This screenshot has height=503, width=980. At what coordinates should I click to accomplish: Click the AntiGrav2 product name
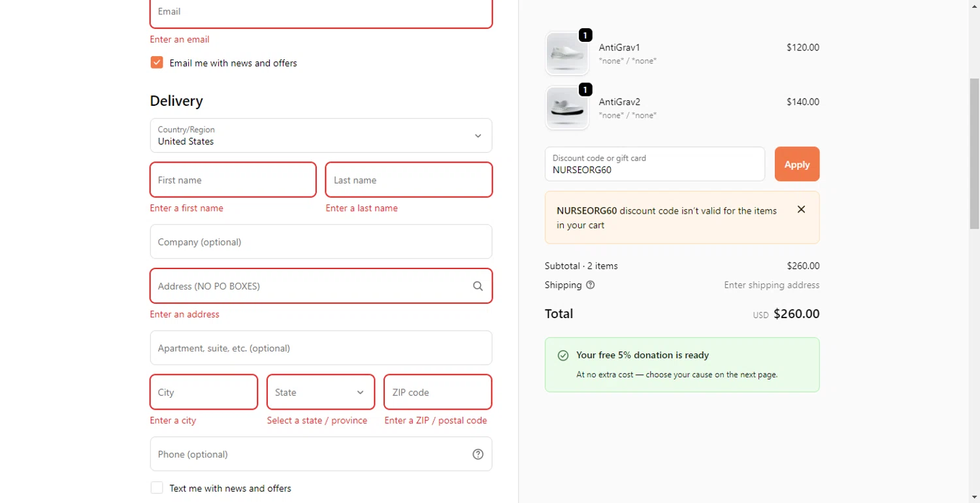(x=619, y=102)
